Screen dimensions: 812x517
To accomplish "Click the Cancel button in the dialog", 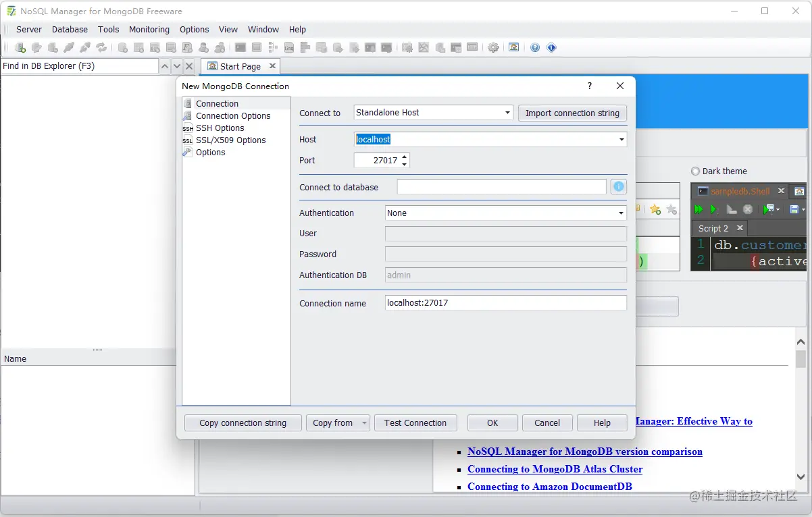I will [x=547, y=423].
